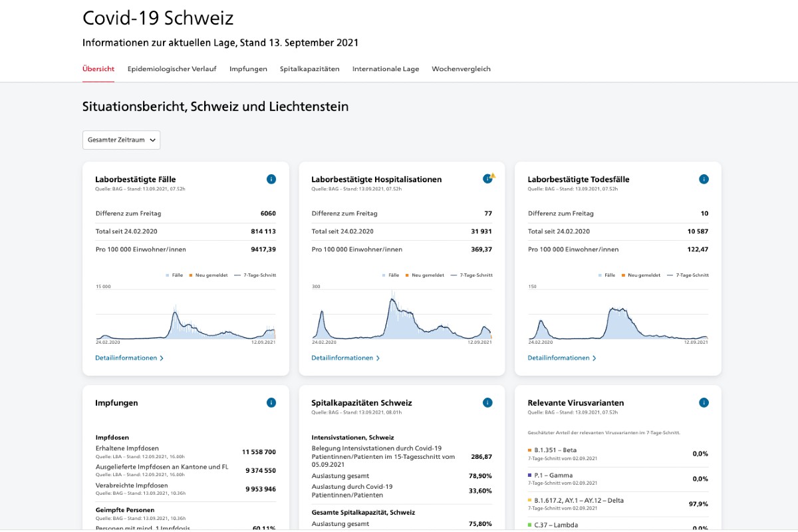Click info icon on Laborbestätigte Todesfälle card

[x=704, y=179]
